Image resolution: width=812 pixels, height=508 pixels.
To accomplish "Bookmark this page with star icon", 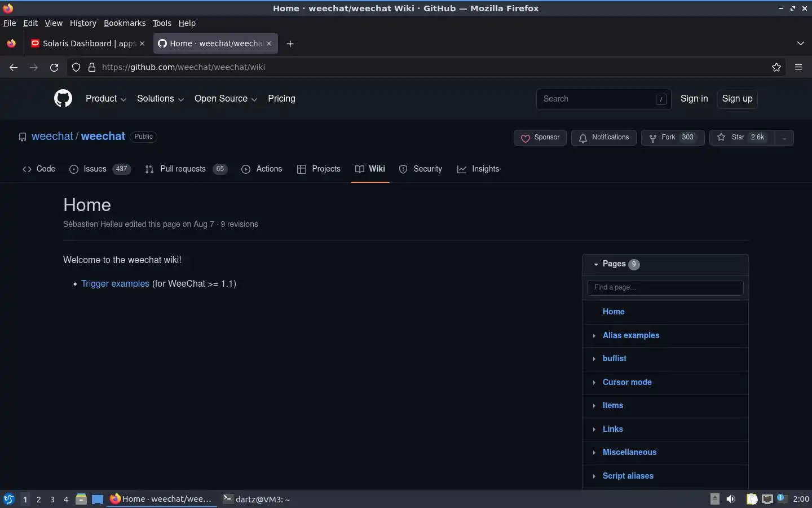I will [x=776, y=67].
